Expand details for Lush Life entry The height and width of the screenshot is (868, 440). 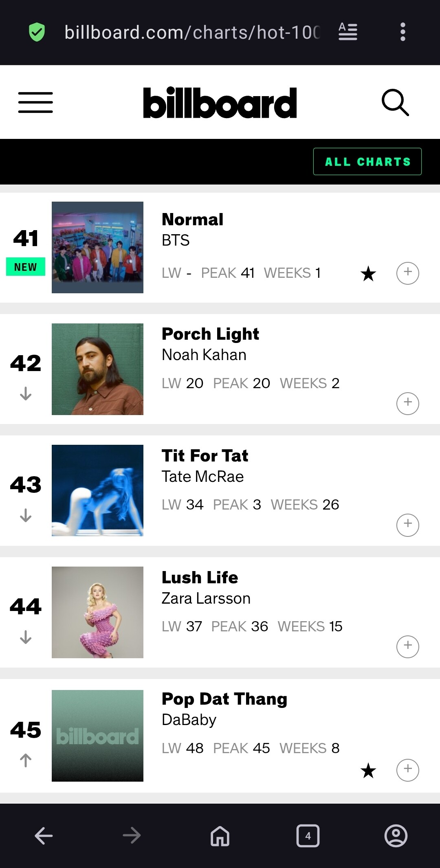coord(408,646)
